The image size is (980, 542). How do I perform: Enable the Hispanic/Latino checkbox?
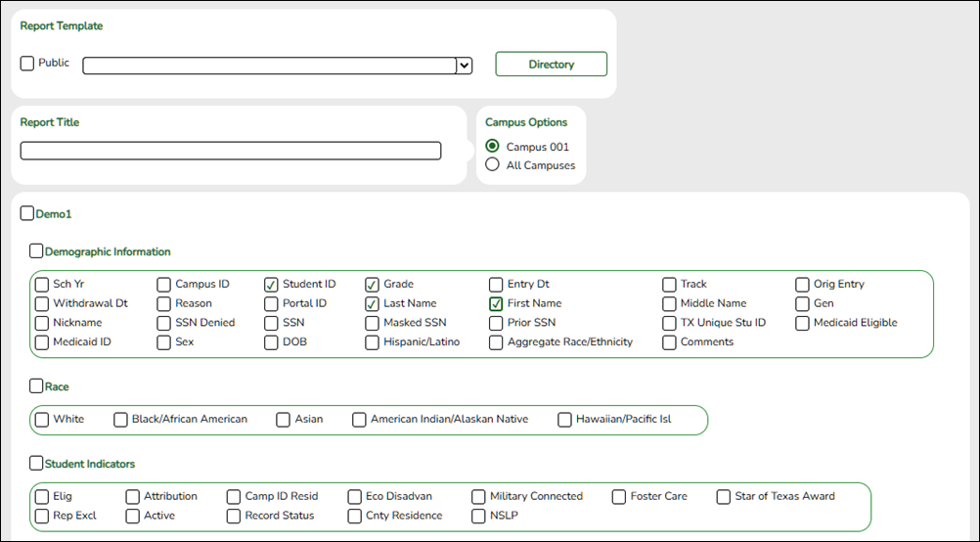coord(372,342)
